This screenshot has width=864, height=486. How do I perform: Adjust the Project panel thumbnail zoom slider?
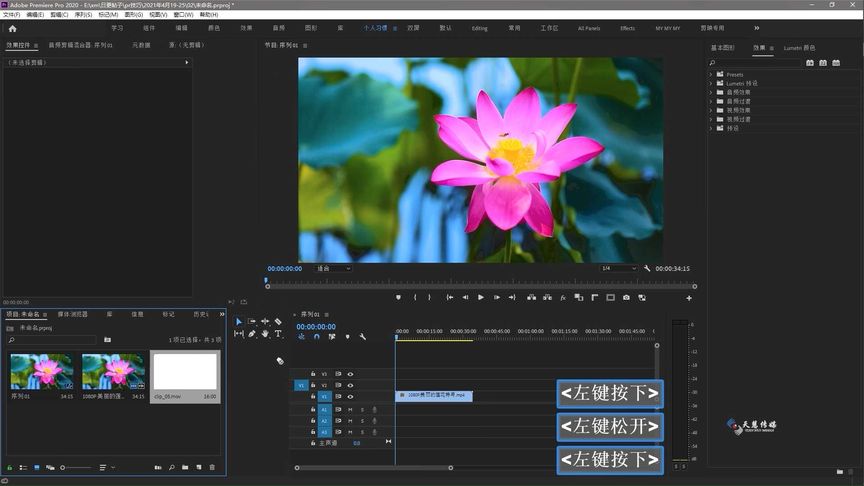[64, 467]
